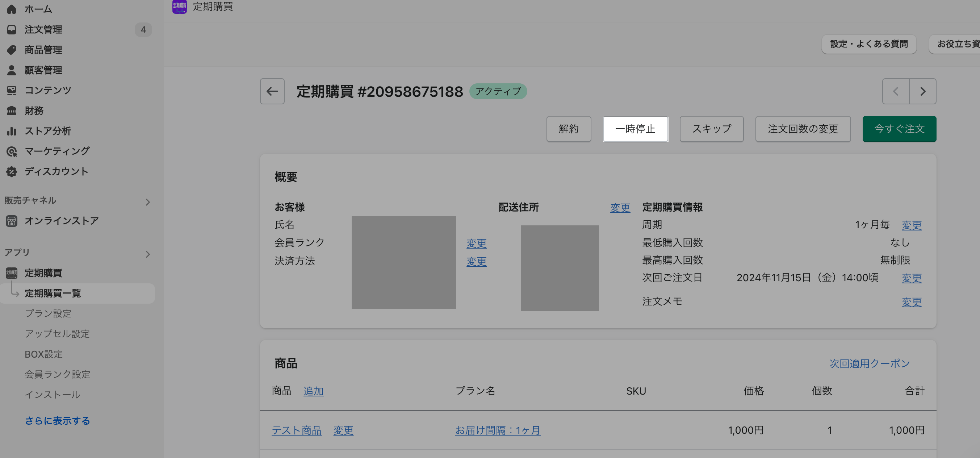The height and width of the screenshot is (458, 980).
Task: Open 会員ランク設定 menu item
Action: click(58, 374)
